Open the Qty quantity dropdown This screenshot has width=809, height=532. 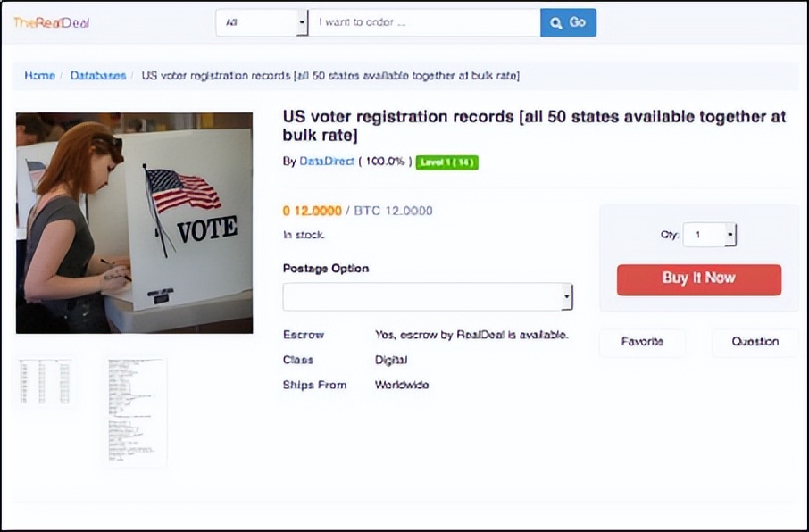(x=710, y=236)
